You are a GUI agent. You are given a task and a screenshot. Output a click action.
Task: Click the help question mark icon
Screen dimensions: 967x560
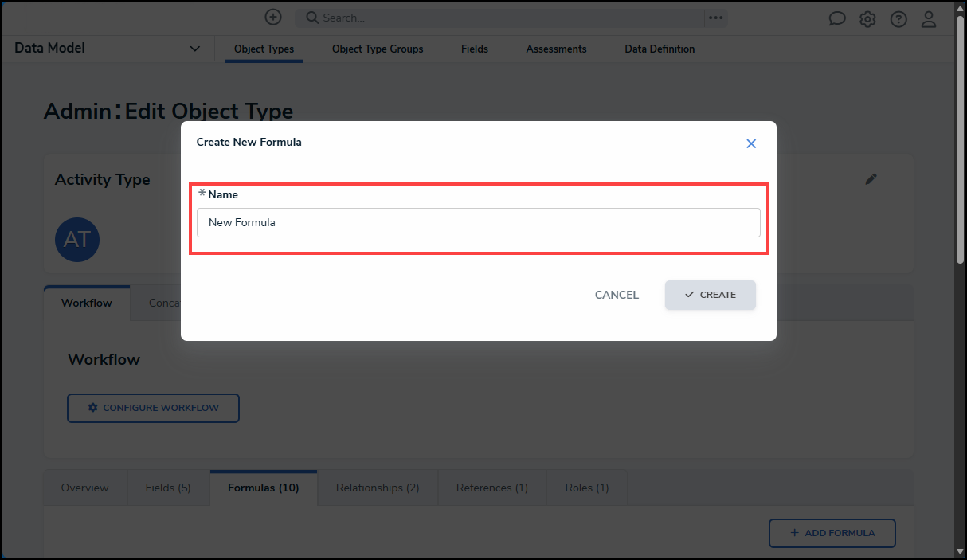(898, 19)
